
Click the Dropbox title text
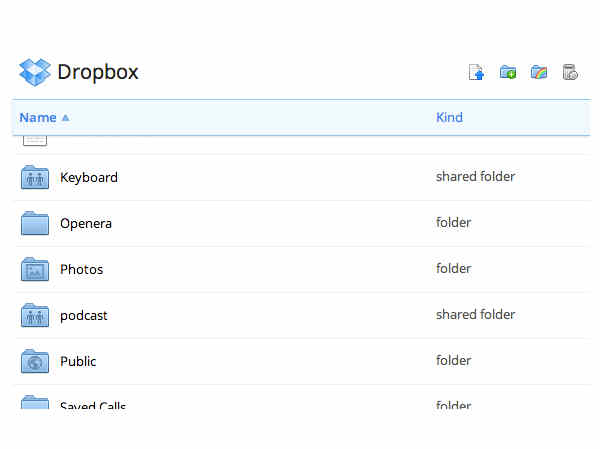click(98, 72)
